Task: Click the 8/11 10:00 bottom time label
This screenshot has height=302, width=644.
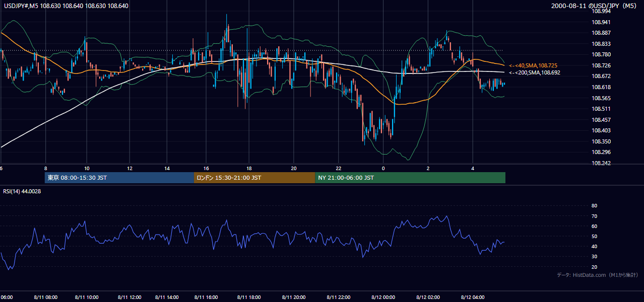Action: (x=86, y=297)
